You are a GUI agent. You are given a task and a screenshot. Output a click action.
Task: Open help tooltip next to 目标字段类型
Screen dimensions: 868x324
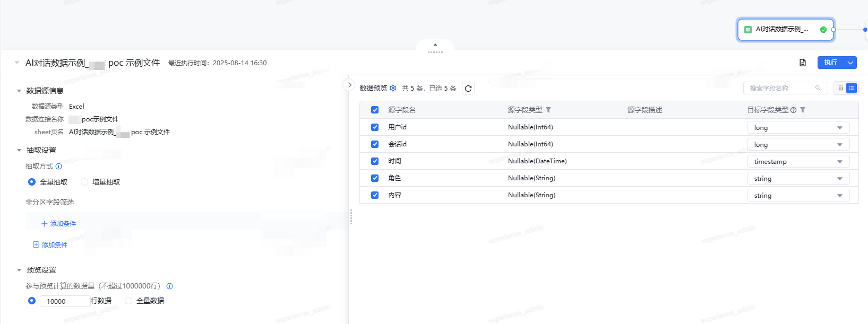[x=794, y=110]
